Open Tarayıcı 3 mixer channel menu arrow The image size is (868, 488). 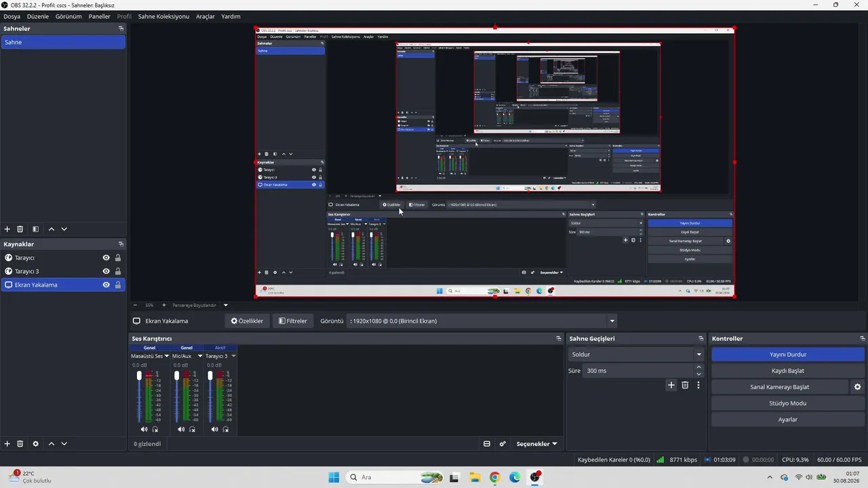pos(233,356)
